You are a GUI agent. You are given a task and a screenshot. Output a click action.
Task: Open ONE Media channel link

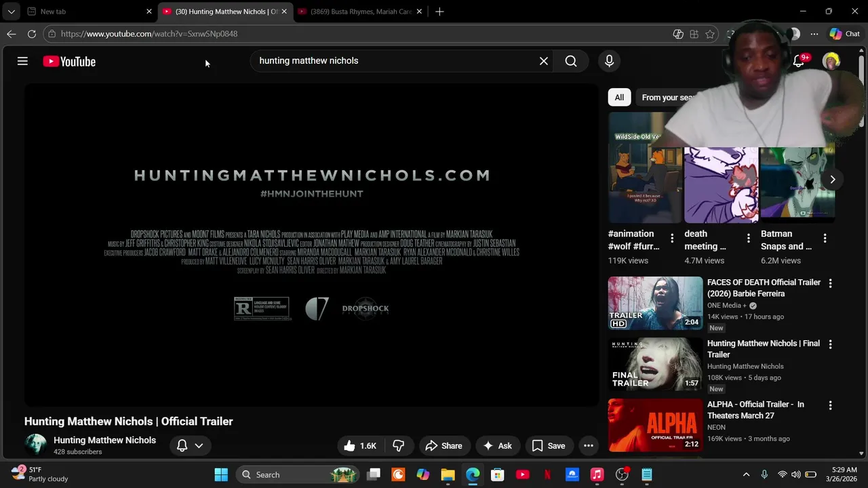(727, 306)
